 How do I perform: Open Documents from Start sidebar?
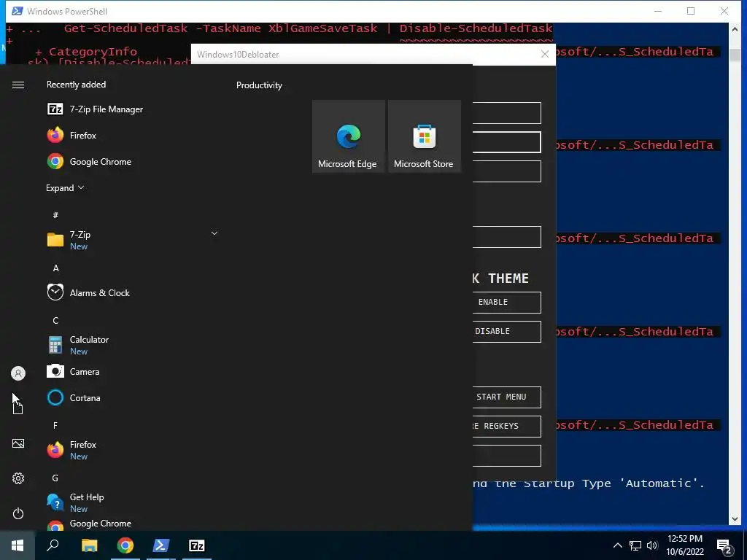click(x=18, y=408)
